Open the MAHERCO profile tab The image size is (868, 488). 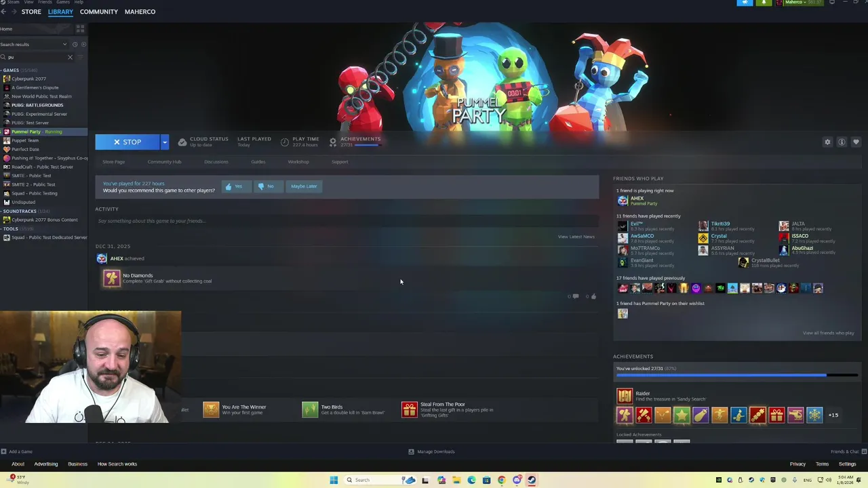[140, 12]
